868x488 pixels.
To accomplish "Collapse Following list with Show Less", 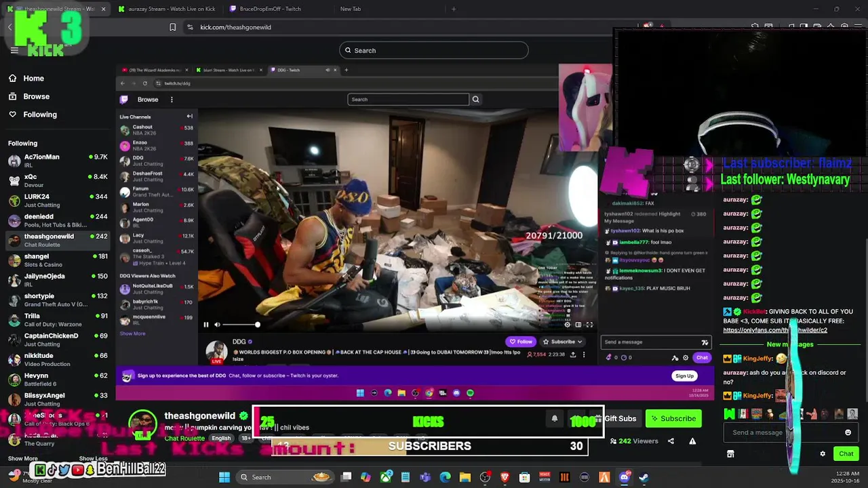I will tap(94, 459).
